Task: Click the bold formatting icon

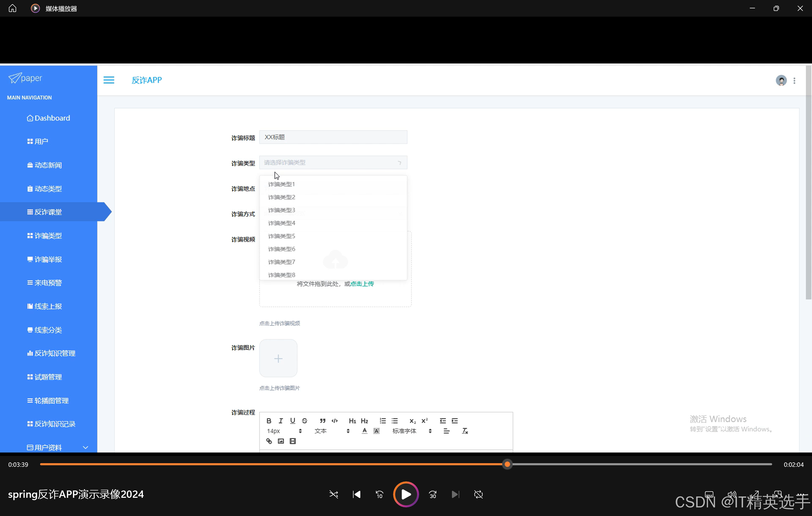Action: [x=269, y=421]
